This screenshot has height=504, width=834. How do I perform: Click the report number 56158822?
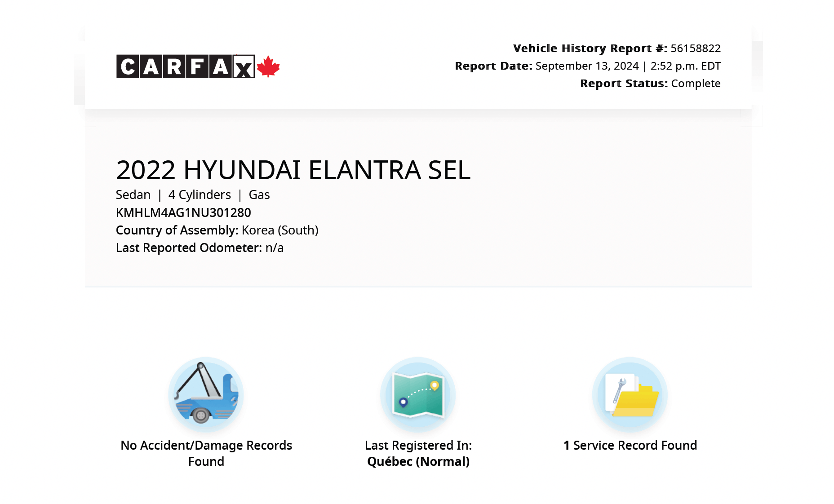[x=695, y=48]
